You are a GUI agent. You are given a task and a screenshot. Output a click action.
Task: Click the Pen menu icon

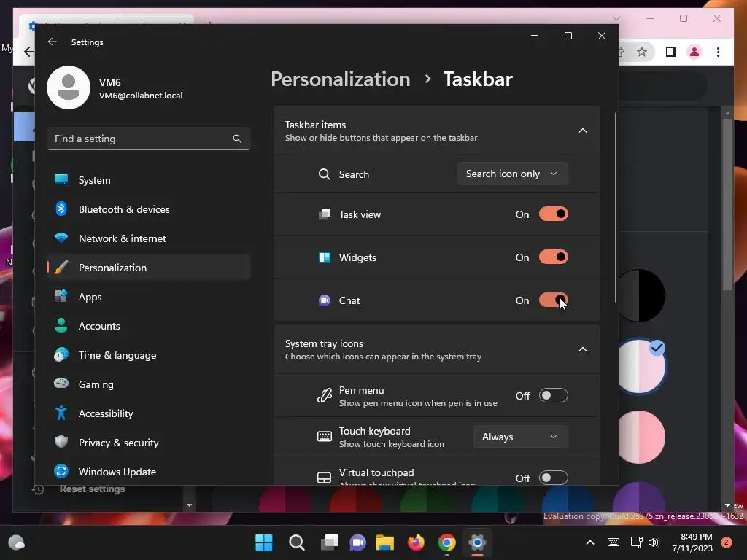(325, 396)
